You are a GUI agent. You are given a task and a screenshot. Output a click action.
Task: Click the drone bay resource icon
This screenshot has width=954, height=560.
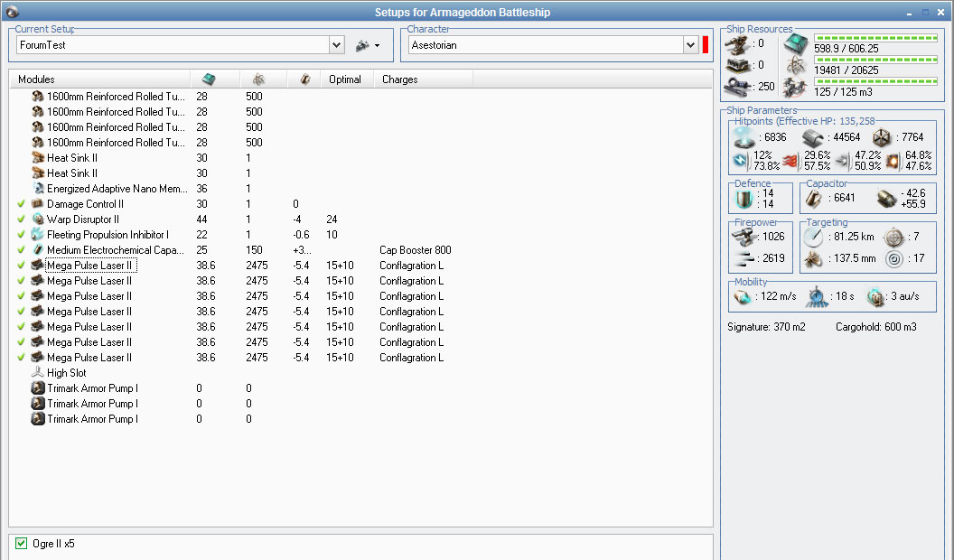(795, 87)
